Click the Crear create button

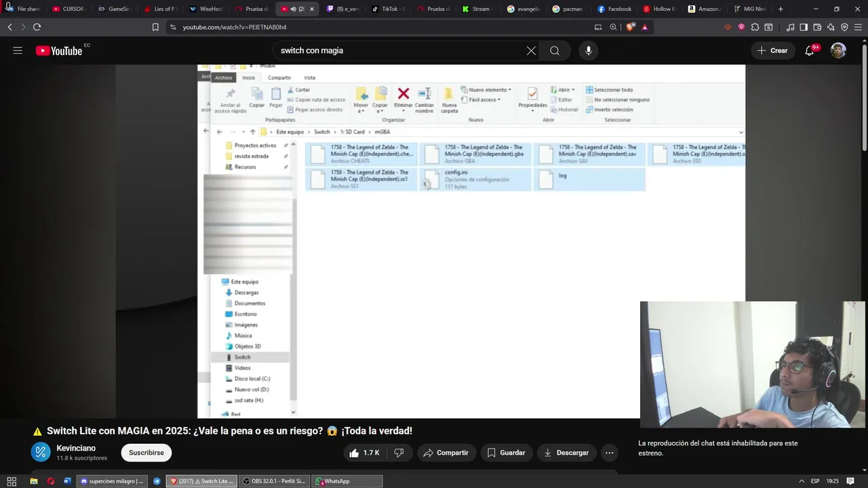tap(773, 51)
